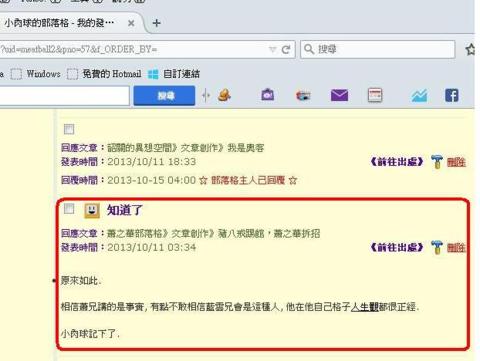Open the URL history dropdown arrow
Screen dimensions: 480x361
point(272,50)
